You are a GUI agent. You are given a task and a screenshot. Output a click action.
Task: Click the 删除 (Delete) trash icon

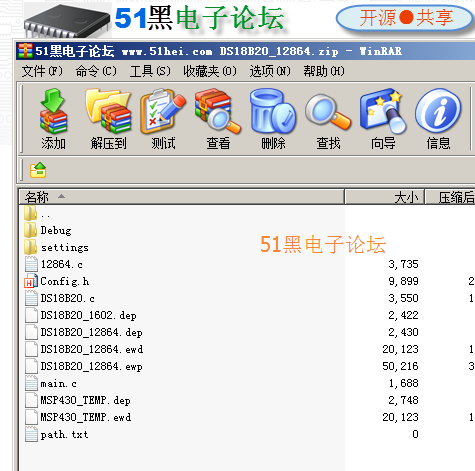click(273, 111)
